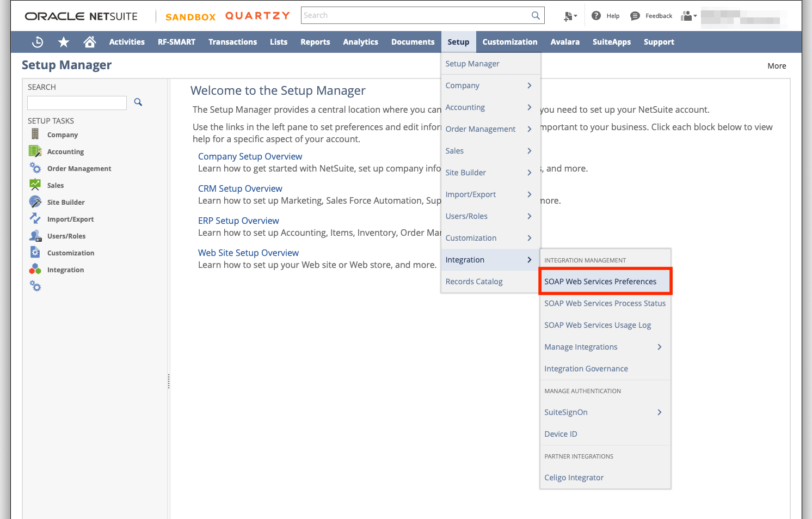The height and width of the screenshot is (519, 812).
Task: Open the Change Role user icon
Action: (x=688, y=16)
